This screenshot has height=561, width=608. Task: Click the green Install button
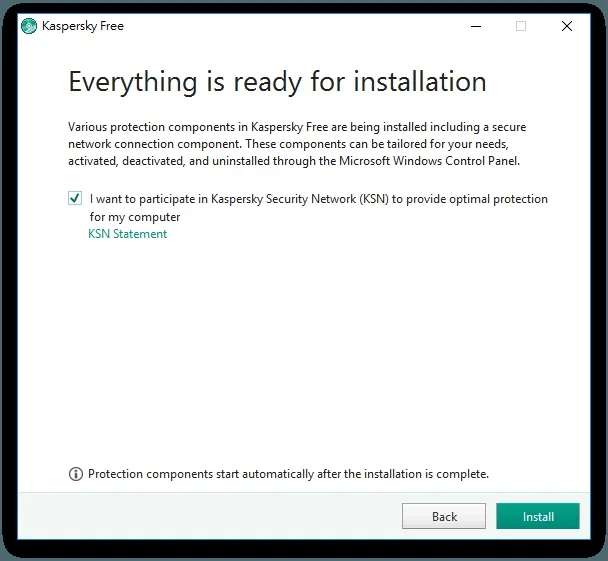pos(538,516)
